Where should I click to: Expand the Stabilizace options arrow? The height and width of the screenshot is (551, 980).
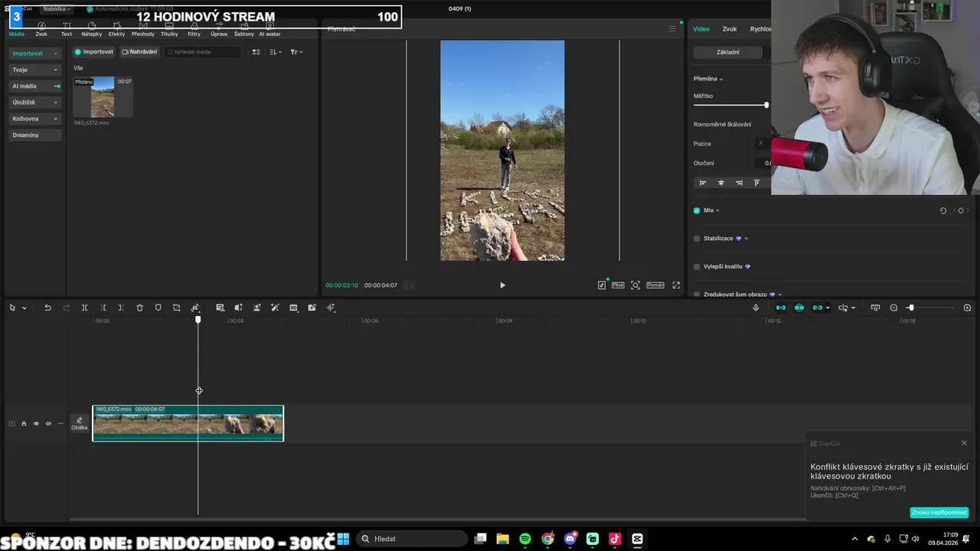pos(746,239)
